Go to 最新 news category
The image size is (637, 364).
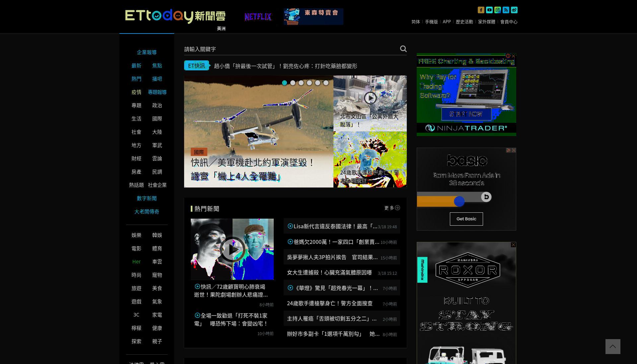coord(136,66)
